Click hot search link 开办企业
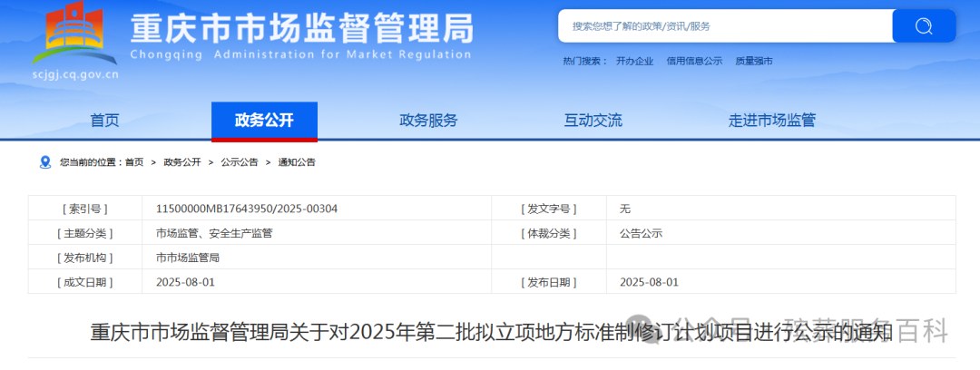Image resolution: width=980 pixels, height=370 pixels. click(x=634, y=62)
